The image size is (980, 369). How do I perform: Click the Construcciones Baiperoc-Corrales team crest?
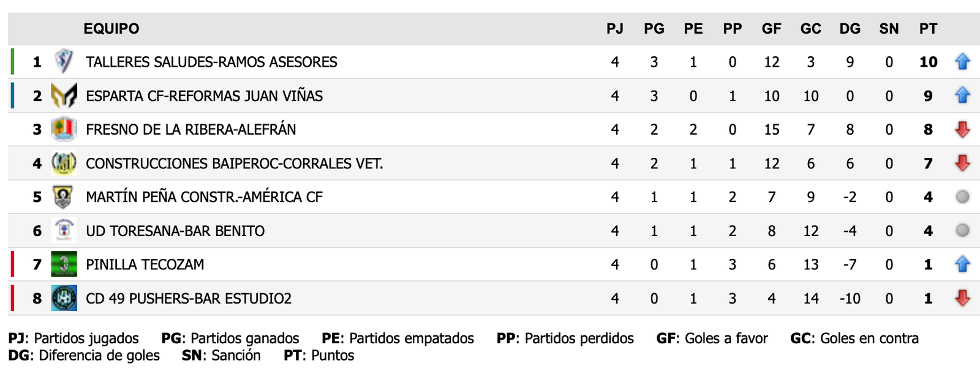[64, 163]
